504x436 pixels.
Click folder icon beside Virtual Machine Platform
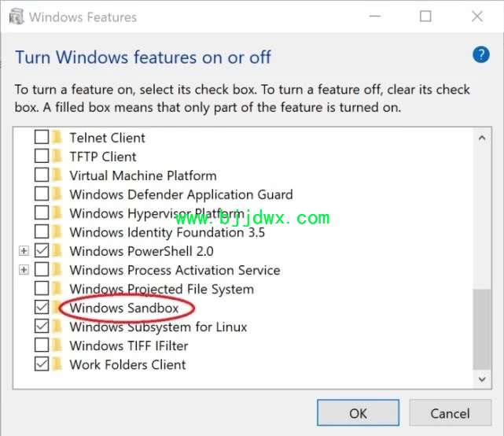[x=57, y=176]
